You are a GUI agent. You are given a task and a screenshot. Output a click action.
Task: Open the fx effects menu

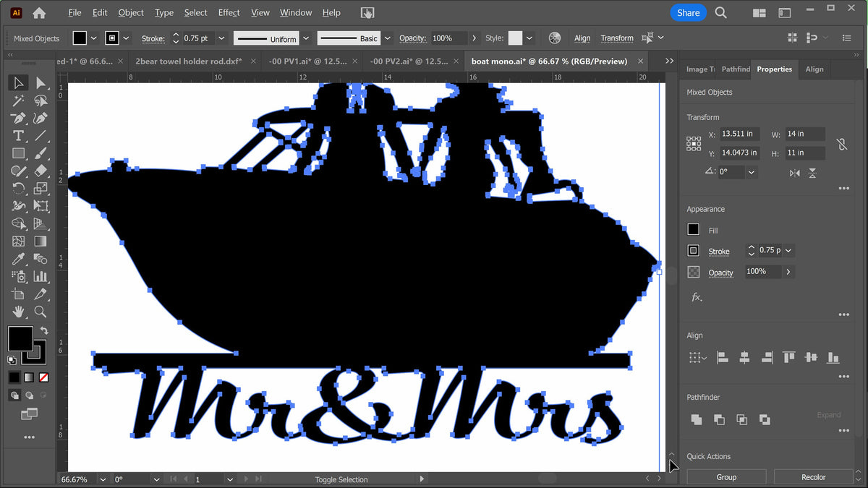pos(697,297)
